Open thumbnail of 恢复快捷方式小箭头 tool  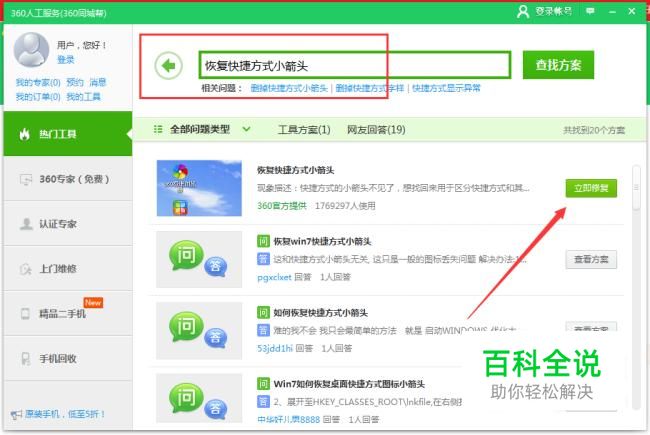pos(199,188)
